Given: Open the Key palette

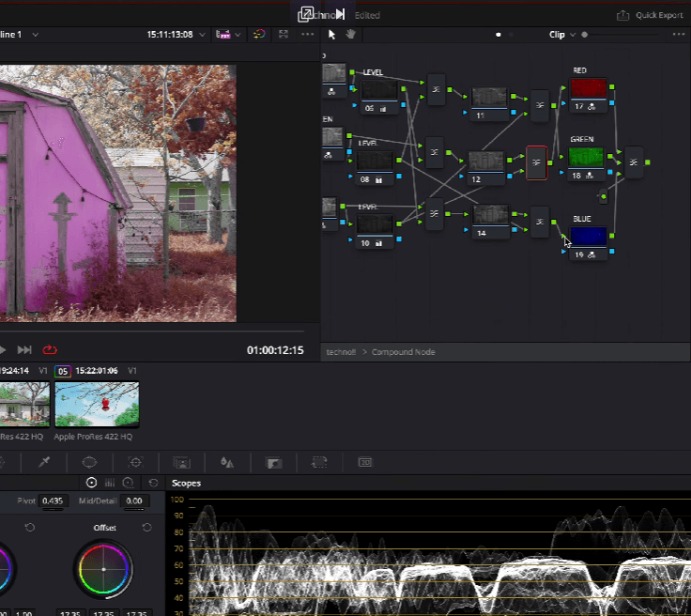Looking at the screenshot, I should 273,463.
